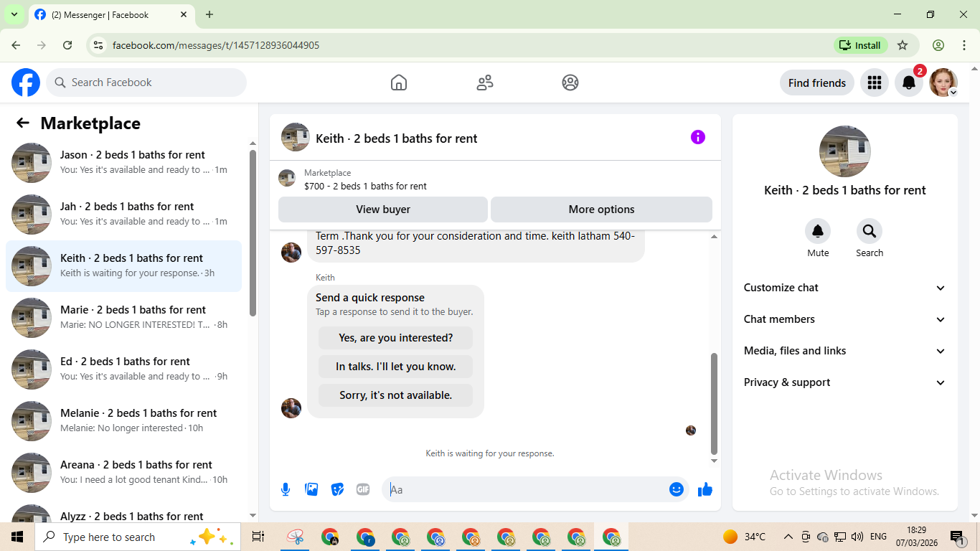The image size is (980, 551).
Task: Open the Friends icon in top navigation
Action: click(485, 83)
